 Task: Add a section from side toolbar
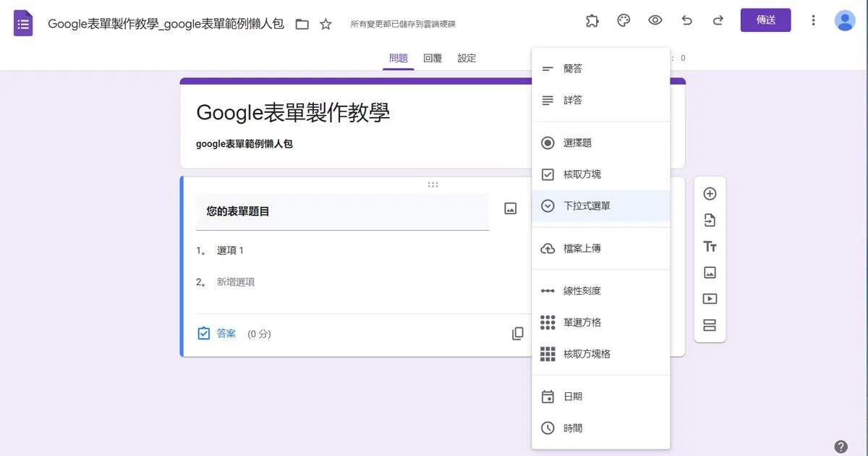point(710,325)
